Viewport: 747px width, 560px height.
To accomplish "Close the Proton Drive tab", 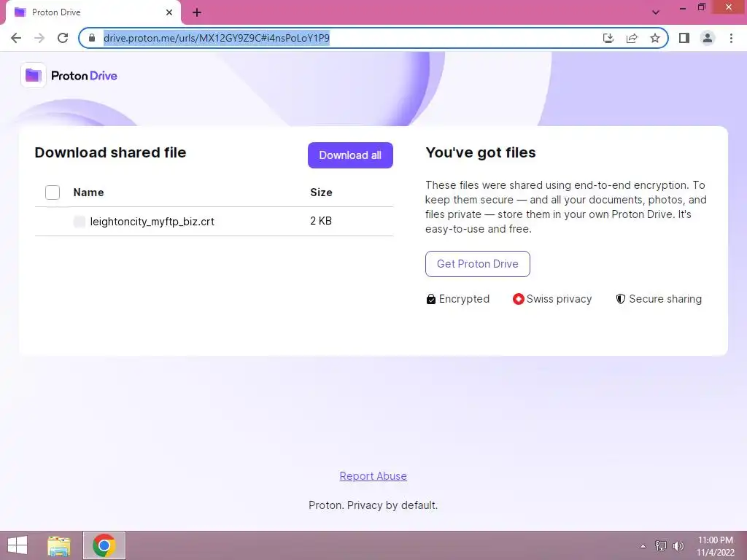I will [169, 12].
